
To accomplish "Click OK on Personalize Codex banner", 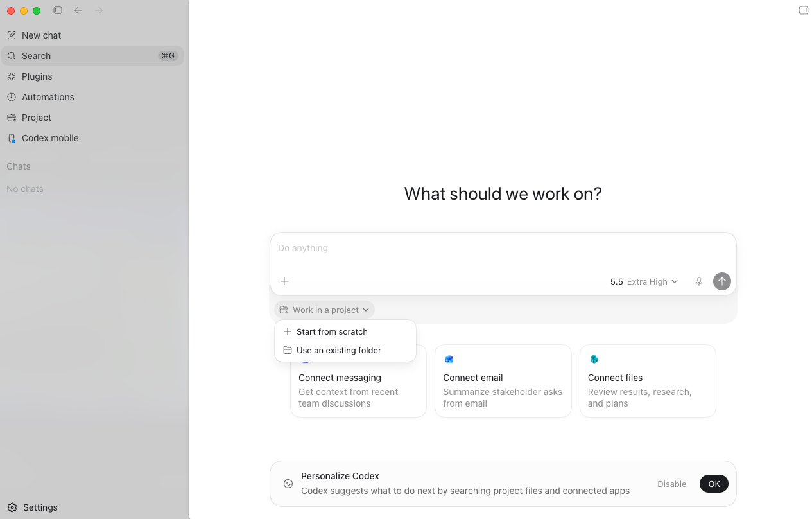I will (714, 484).
